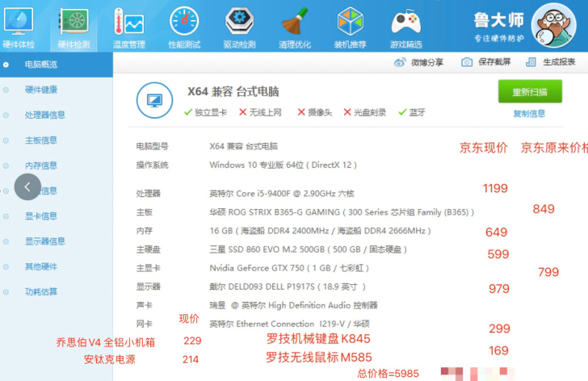The width and height of the screenshot is (588, 381).
Task: Click the back arrow circle button
Action: point(27,186)
